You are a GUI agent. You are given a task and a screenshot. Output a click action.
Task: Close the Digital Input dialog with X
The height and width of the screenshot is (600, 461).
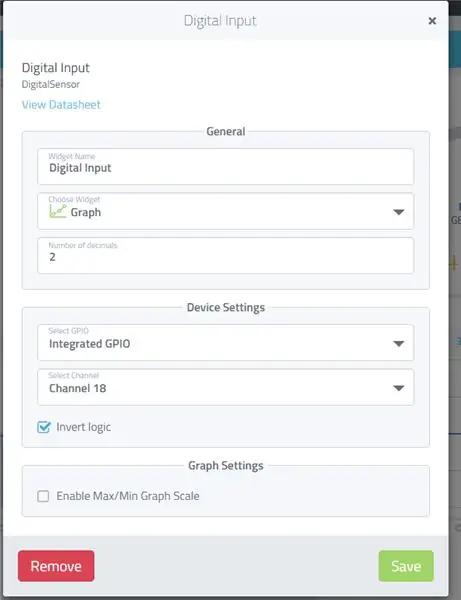pyautogui.click(x=432, y=21)
